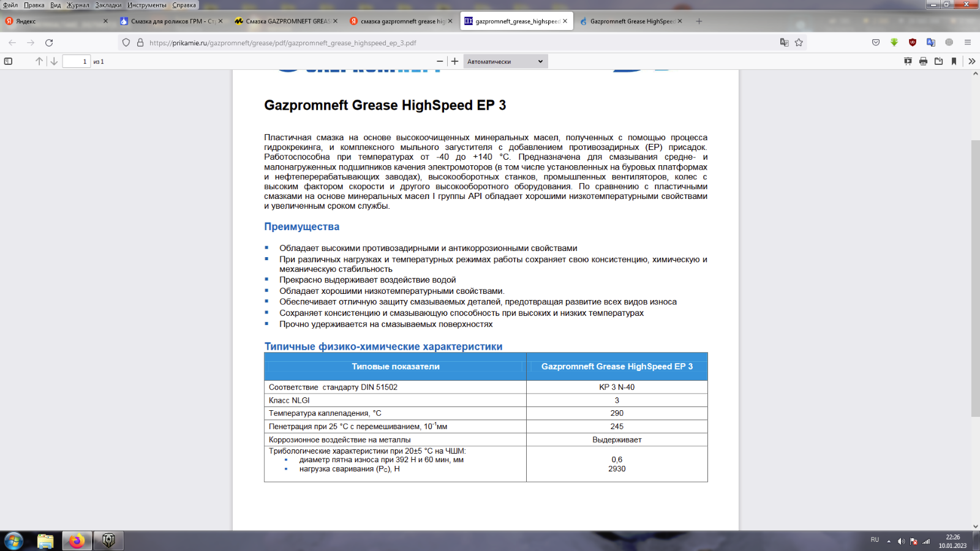
Task: Open a new browser tab
Action: coord(699,21)
